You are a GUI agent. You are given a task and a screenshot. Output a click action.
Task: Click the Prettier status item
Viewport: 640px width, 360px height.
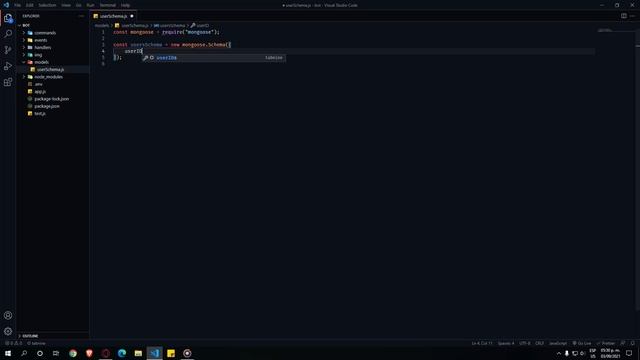tap(606, 343)
